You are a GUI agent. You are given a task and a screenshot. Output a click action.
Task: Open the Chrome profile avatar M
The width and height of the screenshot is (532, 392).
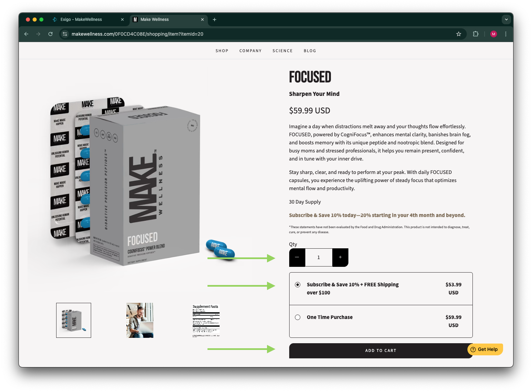point(494,34)
